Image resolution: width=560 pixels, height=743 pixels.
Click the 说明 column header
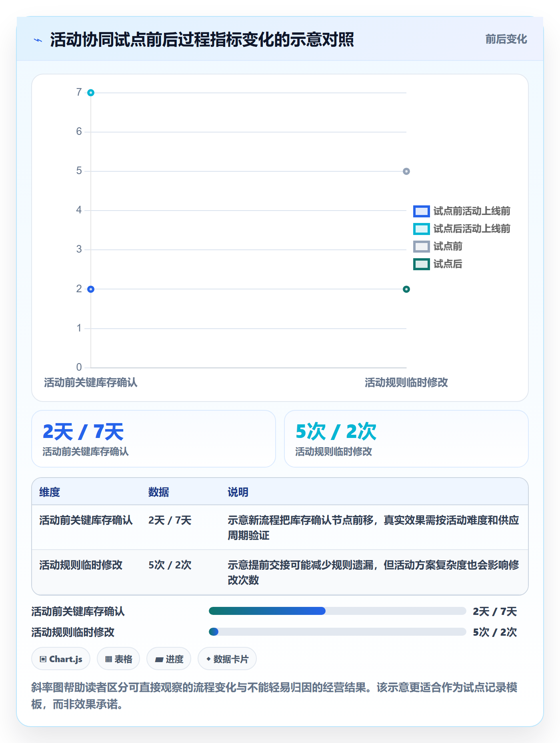(x=238, y=492)
